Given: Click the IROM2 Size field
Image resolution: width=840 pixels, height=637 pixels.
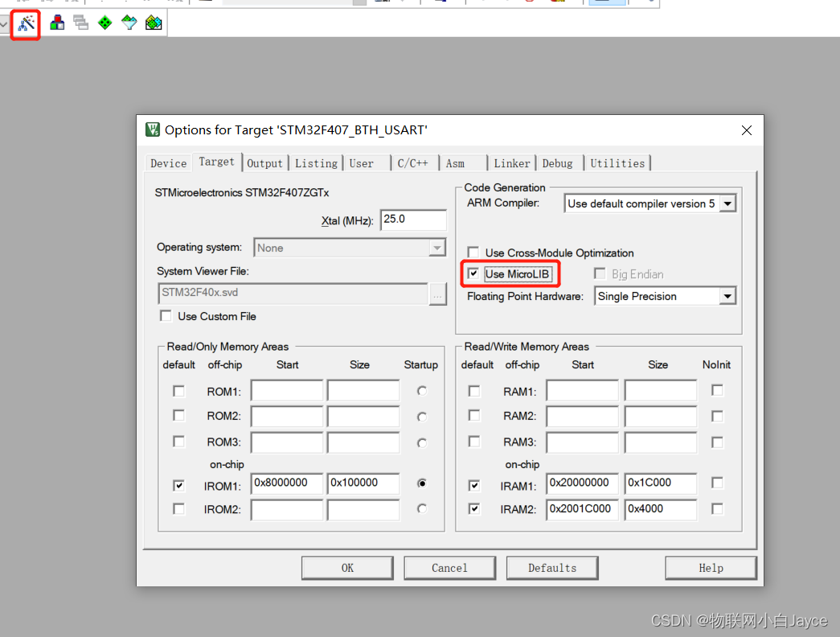Looking at the screenshot, I should pyautogui.click(x=363, y=509).
